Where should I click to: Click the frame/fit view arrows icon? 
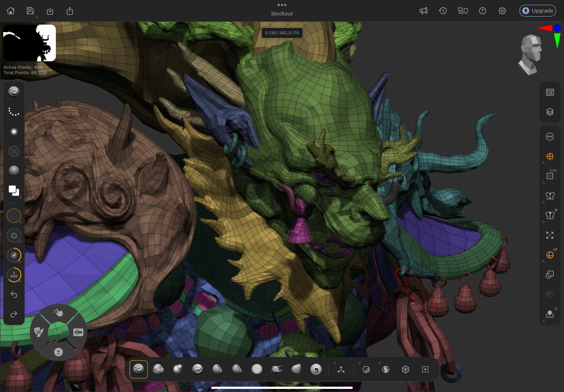coord(550,235)
